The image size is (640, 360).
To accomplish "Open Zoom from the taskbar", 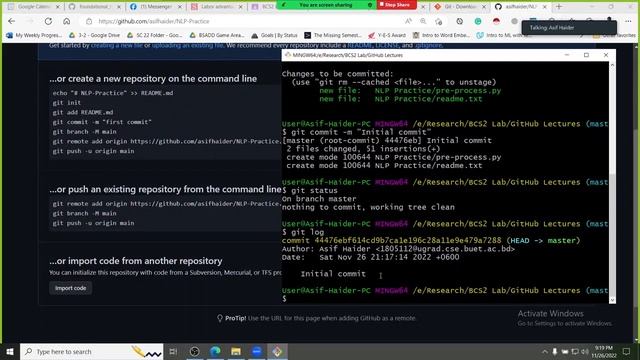I will tap(256, 351).
